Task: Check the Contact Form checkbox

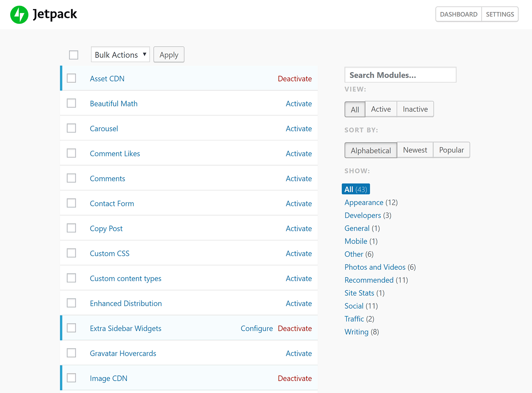Action: coord(71,203)
